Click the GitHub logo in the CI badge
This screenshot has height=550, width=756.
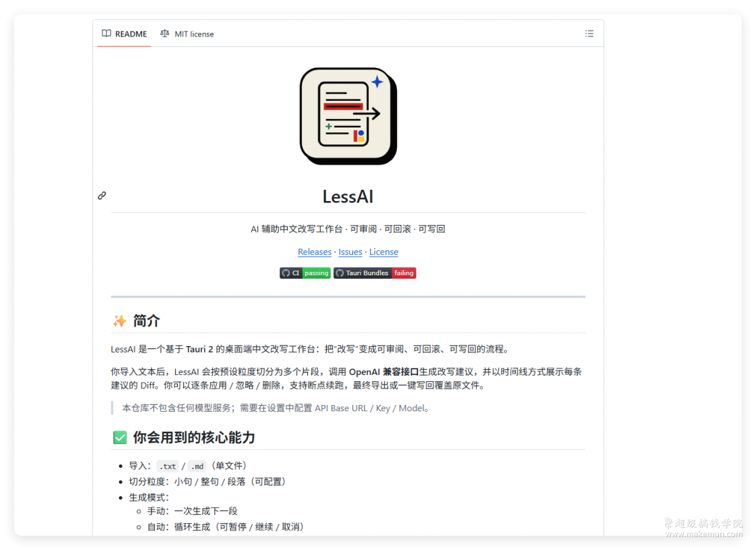point(286,273)
